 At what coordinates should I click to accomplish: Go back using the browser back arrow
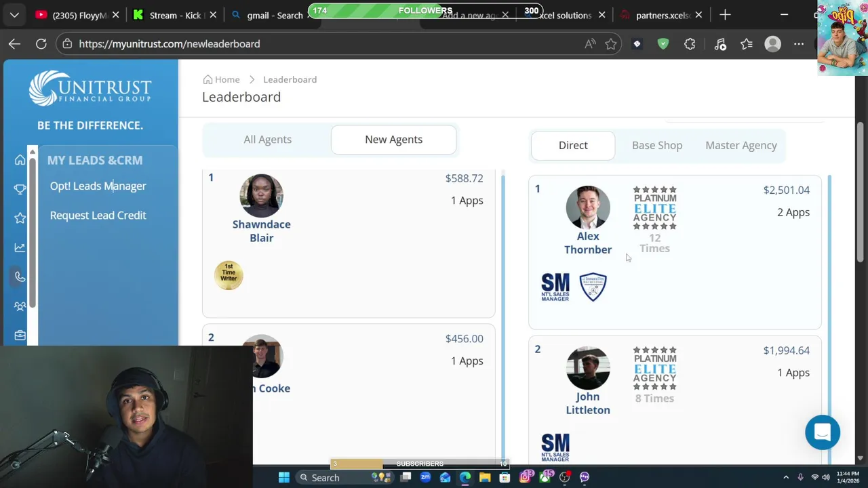pyautogui.click(x=14, y=44)
